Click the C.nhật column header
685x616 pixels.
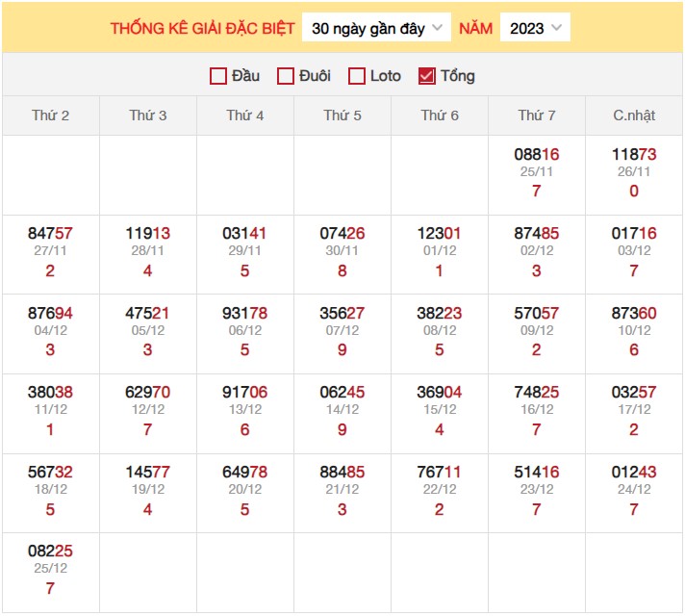[x=634, y=115]
